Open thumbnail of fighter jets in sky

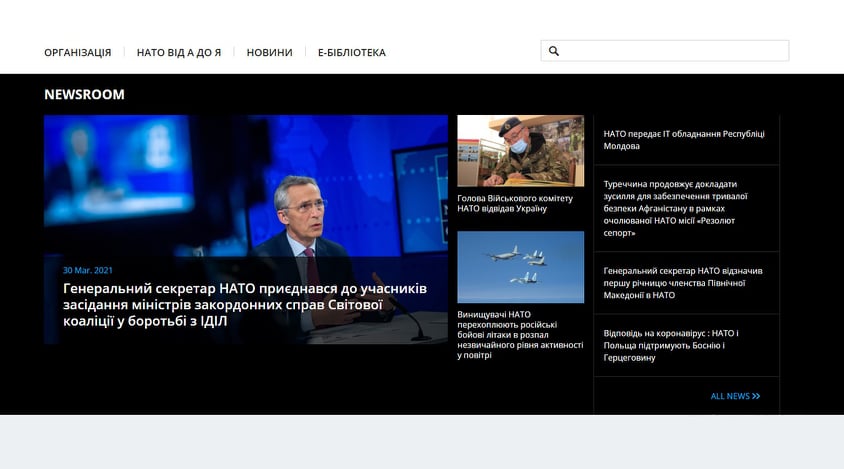click(x=521, y=267)
